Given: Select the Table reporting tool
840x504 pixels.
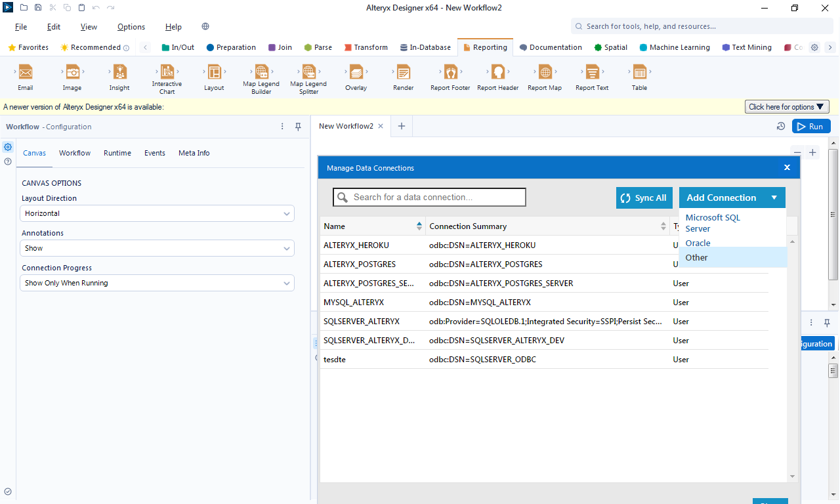Looking at the screenshot, I should (x=639, y=72).
